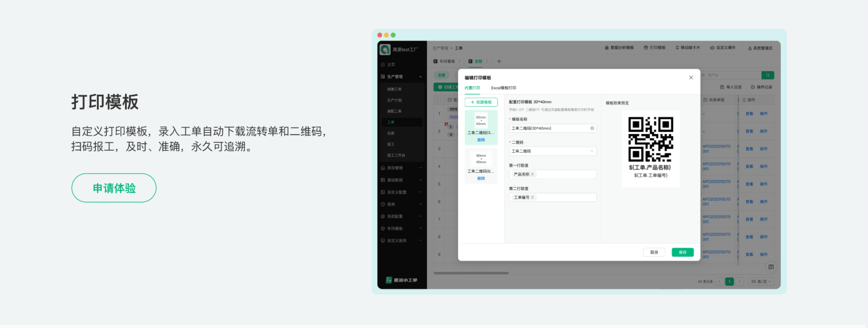Delete the 80mm*60mm template via 删除

[x=481, y=178]
